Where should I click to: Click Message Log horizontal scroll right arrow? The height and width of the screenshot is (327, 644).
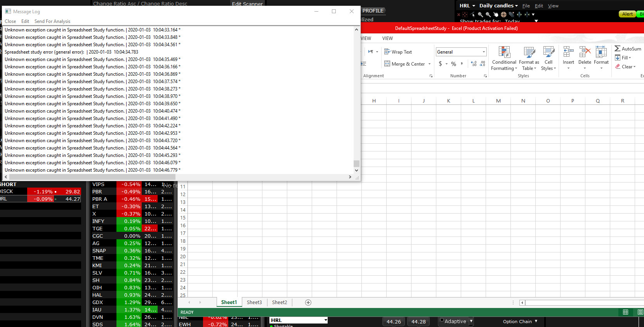tap(350, 177)
